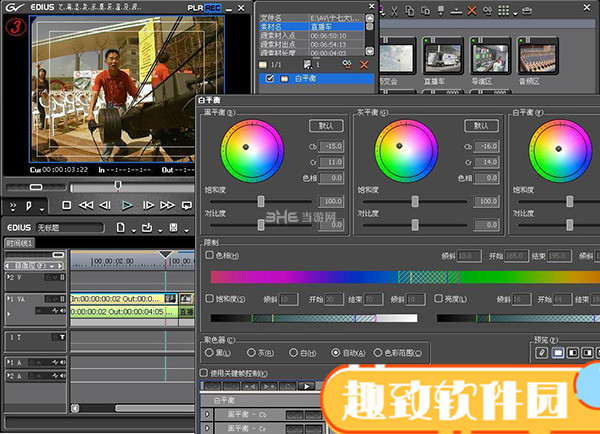Tick the 使用关键帧控制 checkbox
The image size is (600, 434).
pyautogui.click(x=204, y=372)
